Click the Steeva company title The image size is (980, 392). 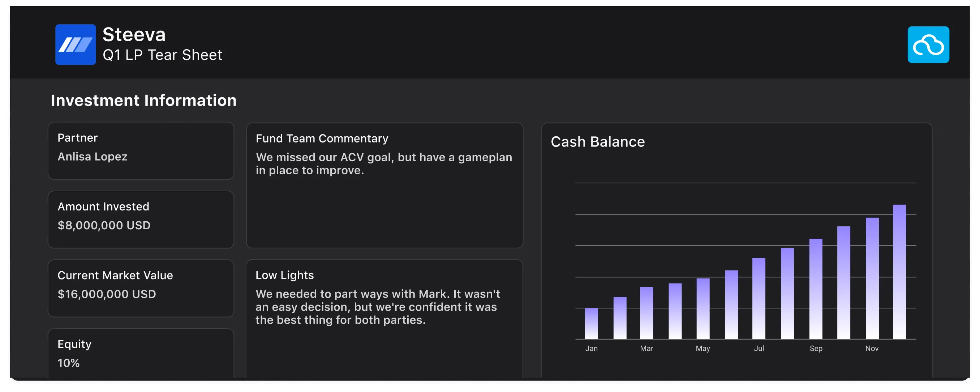(x=134, y=35)
